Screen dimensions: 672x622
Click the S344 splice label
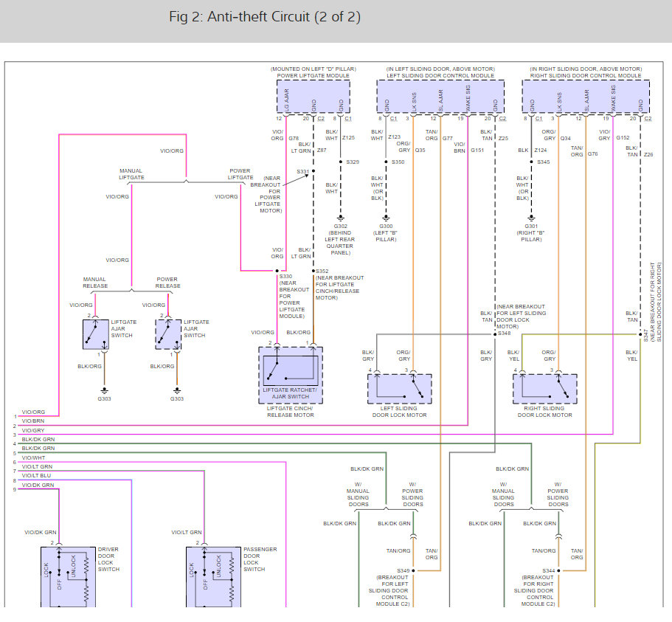click(x=549, y=570)
